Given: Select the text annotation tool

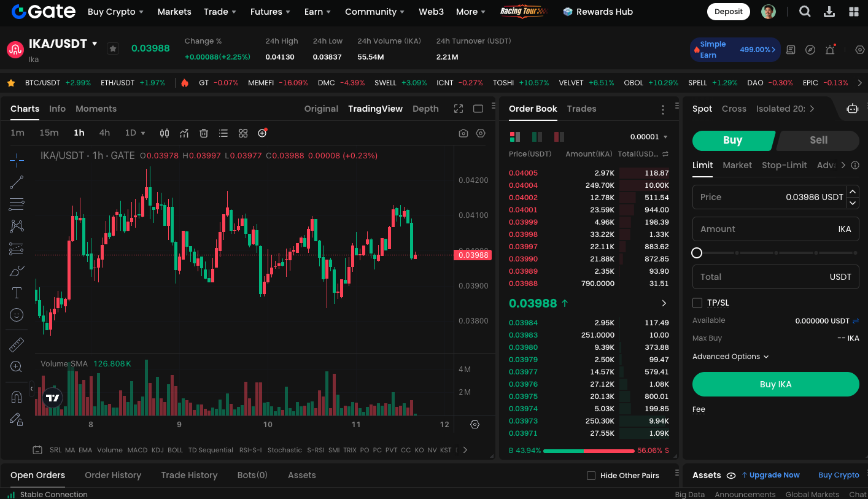Looking at the screenshot, I should (x=17, y=293).
